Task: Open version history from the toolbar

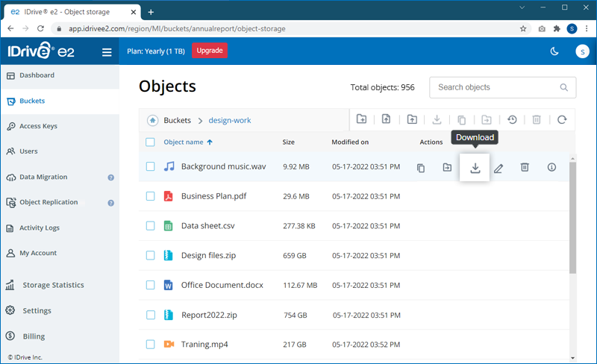Action: (x=512, y=119)
